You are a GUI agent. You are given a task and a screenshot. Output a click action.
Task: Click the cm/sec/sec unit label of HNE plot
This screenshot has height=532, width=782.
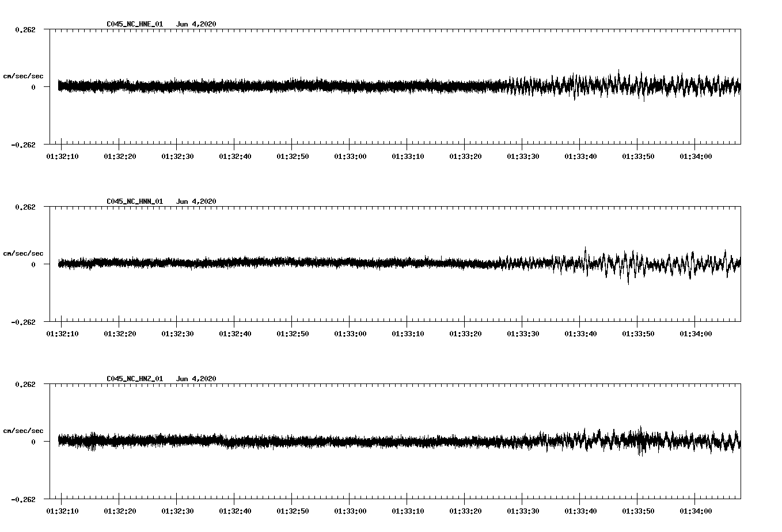pyautogui.click(x=23, y=76)
